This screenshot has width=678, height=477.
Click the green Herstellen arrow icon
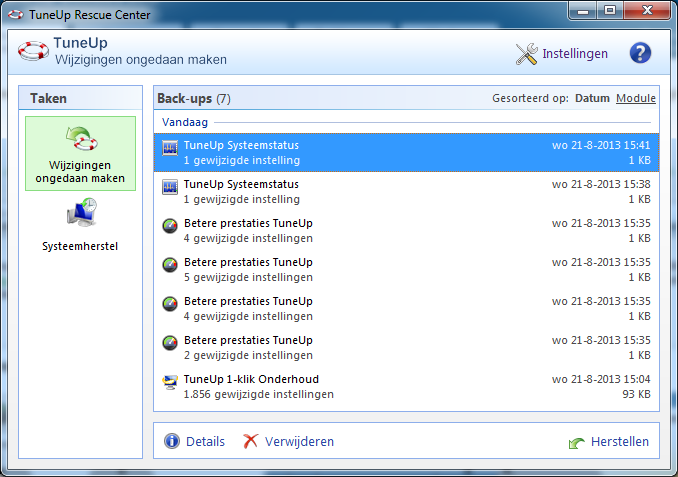pyautogui.click(x=576, y=443)
